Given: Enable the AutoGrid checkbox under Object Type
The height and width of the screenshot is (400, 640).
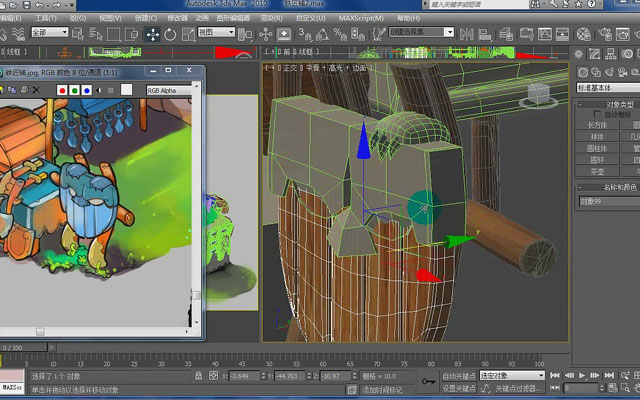Looking at the screenshot, I should point(597,114).
